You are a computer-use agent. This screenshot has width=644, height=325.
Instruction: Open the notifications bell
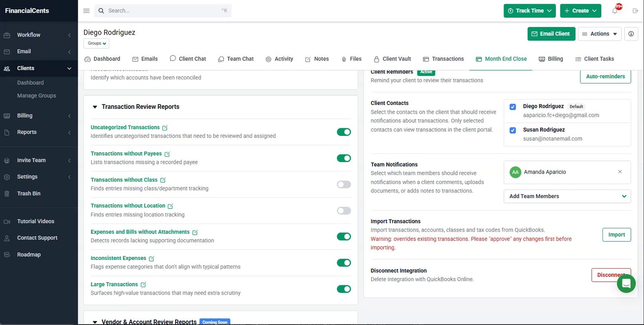click(615, 11)
